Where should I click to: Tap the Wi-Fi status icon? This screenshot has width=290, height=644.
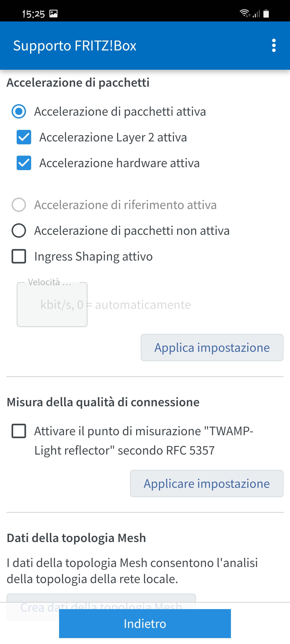[x=245, y=13]
